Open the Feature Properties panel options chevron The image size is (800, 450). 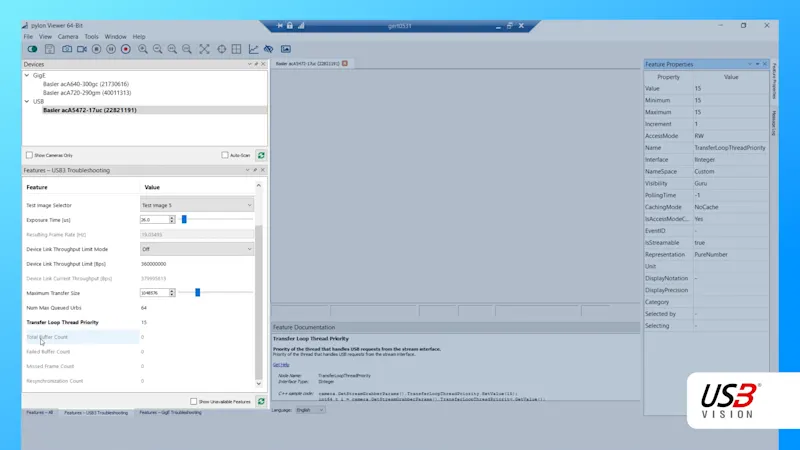[750, 64]
